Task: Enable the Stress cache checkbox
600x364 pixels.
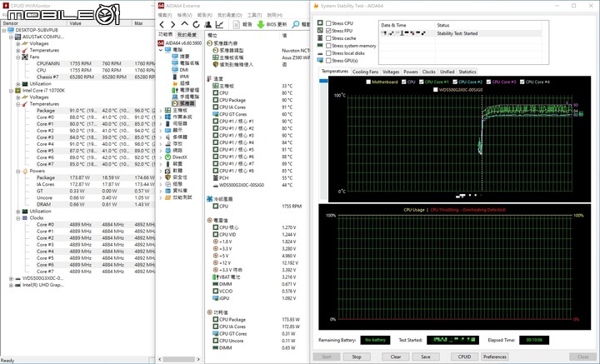Action: click(x=328, y=38)
